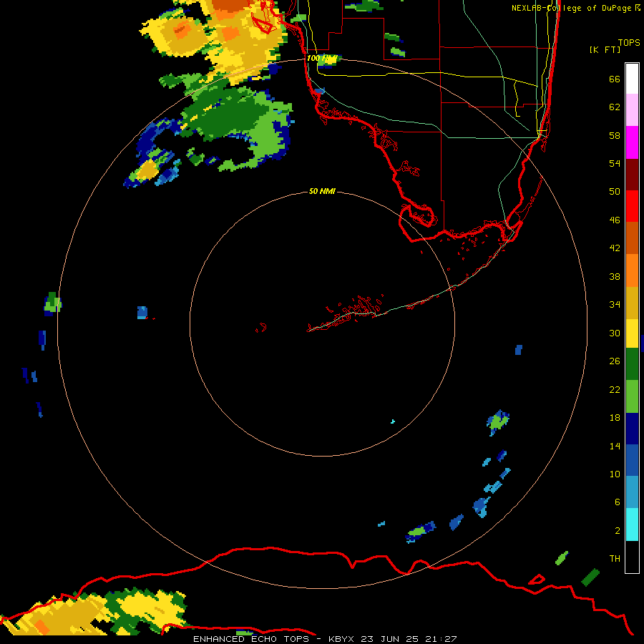This screenshot has width=644, height=644.
Task: Click the black TH threshold legend swatch
Action: (632, 557)
